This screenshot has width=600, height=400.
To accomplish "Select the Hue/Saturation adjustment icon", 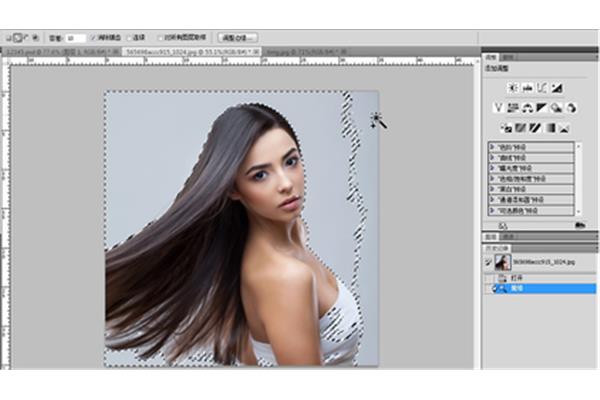I will coord(512,108).
